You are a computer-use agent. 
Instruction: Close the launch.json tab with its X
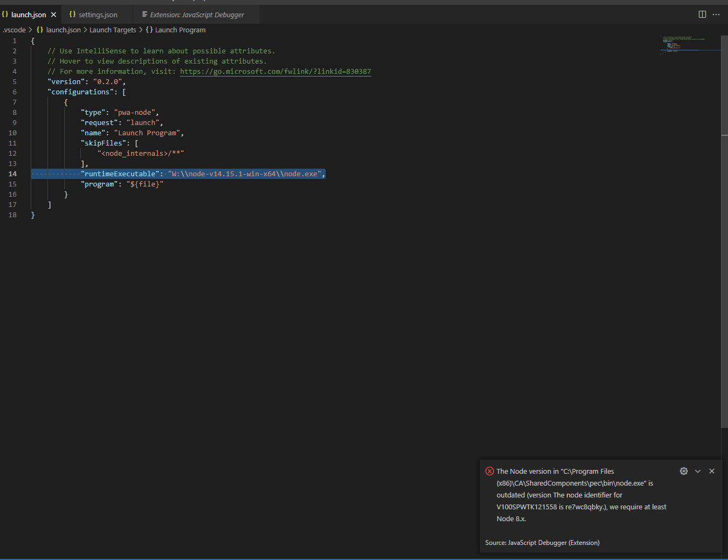(52, 15)
